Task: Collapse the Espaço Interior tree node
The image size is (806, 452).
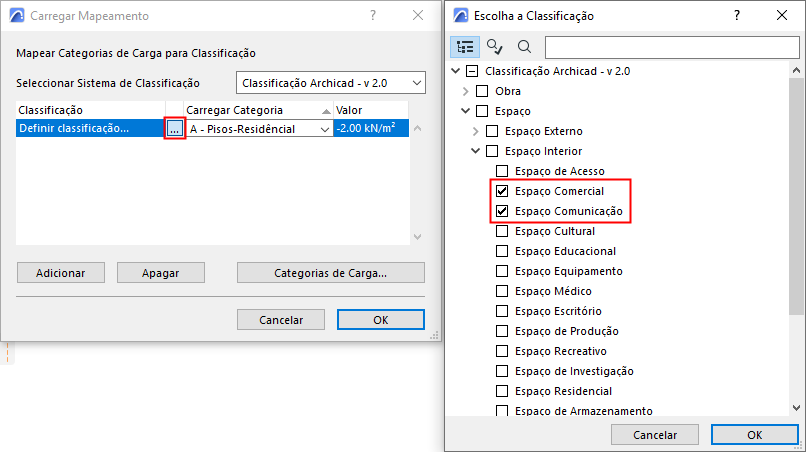Action: click(475, 151)
